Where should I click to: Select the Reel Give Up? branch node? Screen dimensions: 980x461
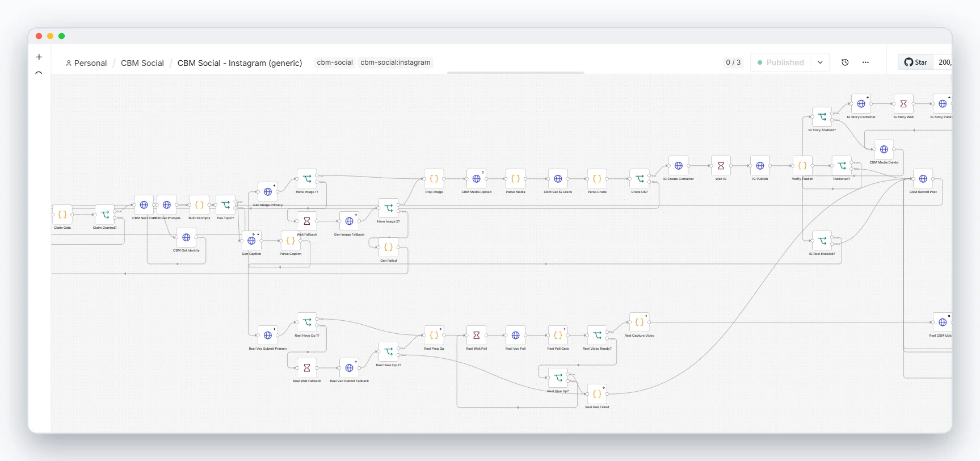(x=558, y=378)
